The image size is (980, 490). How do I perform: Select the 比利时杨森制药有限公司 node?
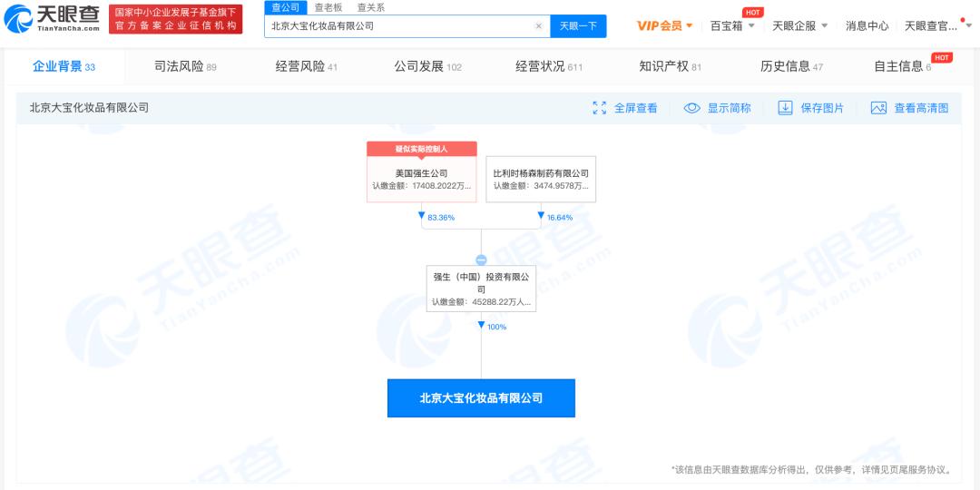541,179
